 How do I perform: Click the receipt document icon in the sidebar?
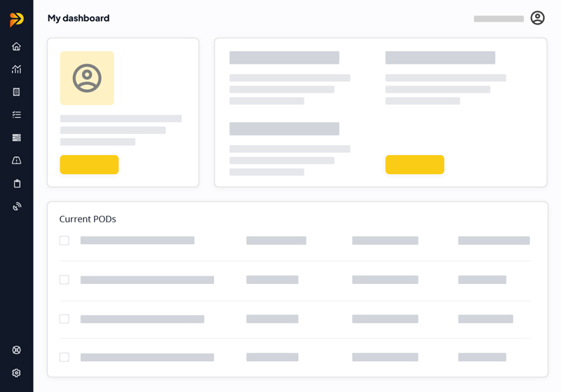tap(17, 92)
